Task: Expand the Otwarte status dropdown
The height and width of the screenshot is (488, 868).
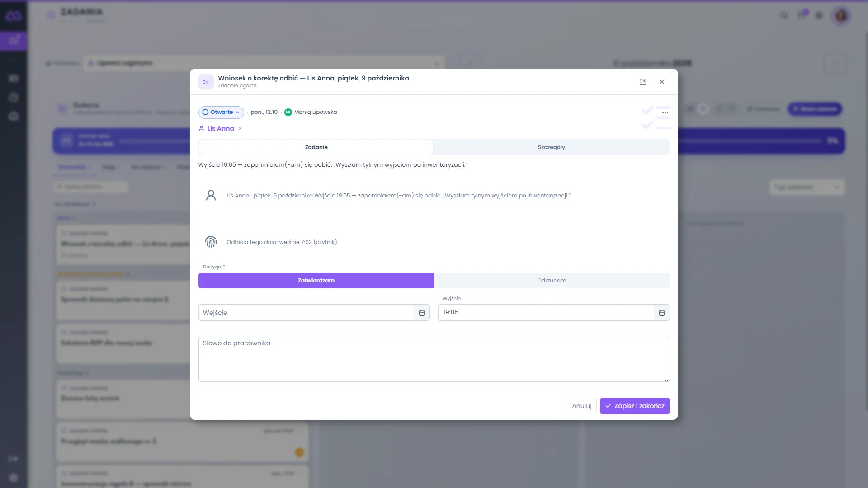Action: (221, 112)
